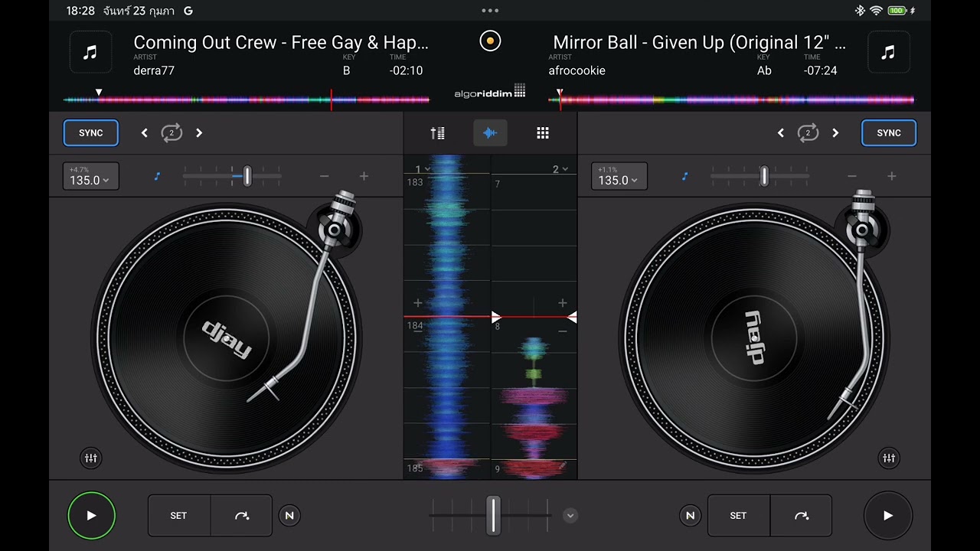Viewport: 980px width, 551px height.
Task: Switch to waveform view tab
Action: tap(490, 133)
